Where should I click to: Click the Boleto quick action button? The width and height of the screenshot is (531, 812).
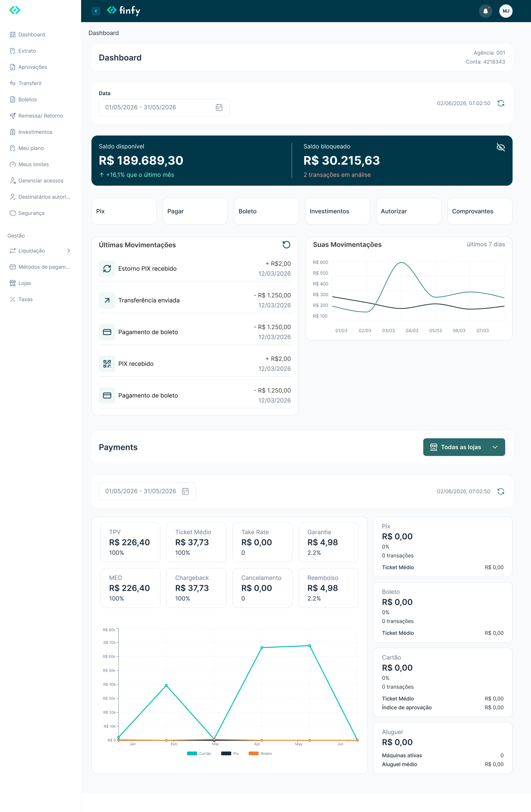(x=266, y=211)
